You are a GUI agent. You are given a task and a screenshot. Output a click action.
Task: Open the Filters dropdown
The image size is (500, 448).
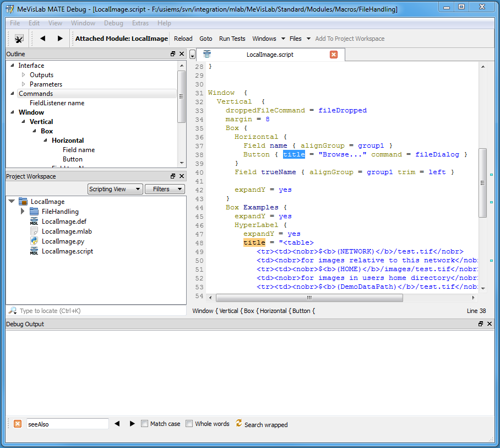click(x=165, y=189)
